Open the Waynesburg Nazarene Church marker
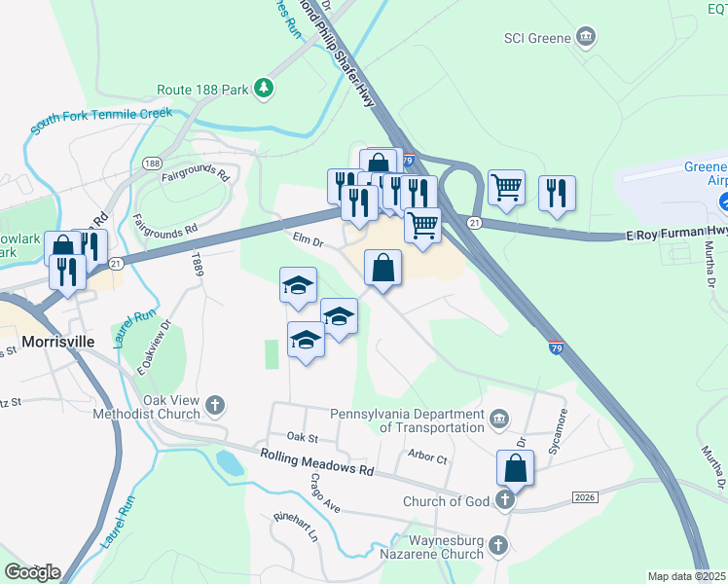 click(498, 545)
